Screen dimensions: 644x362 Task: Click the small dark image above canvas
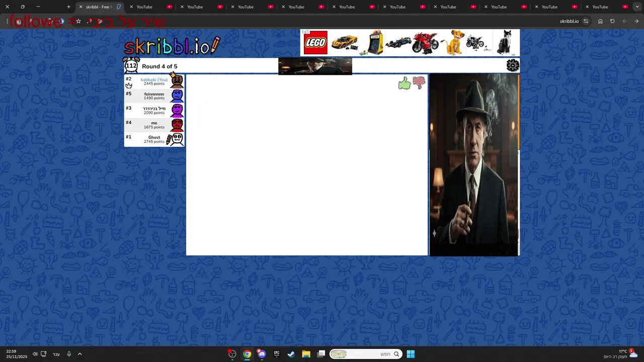coord(315,66)
